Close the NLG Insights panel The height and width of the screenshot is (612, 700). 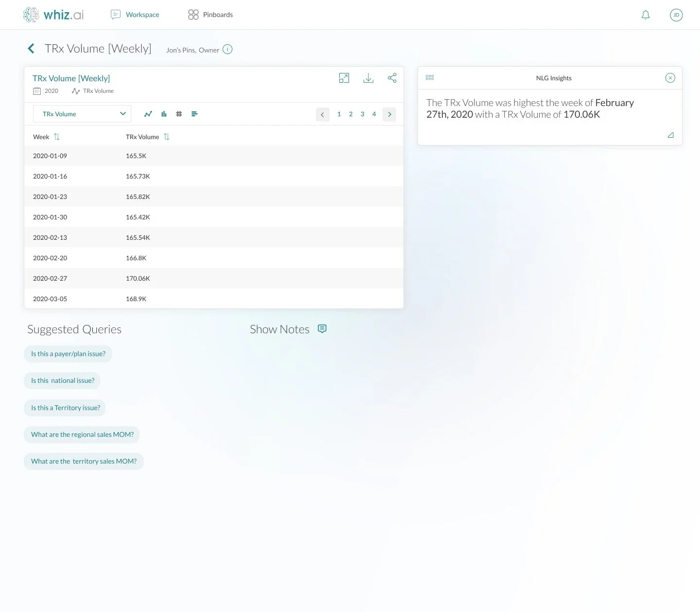670,78
